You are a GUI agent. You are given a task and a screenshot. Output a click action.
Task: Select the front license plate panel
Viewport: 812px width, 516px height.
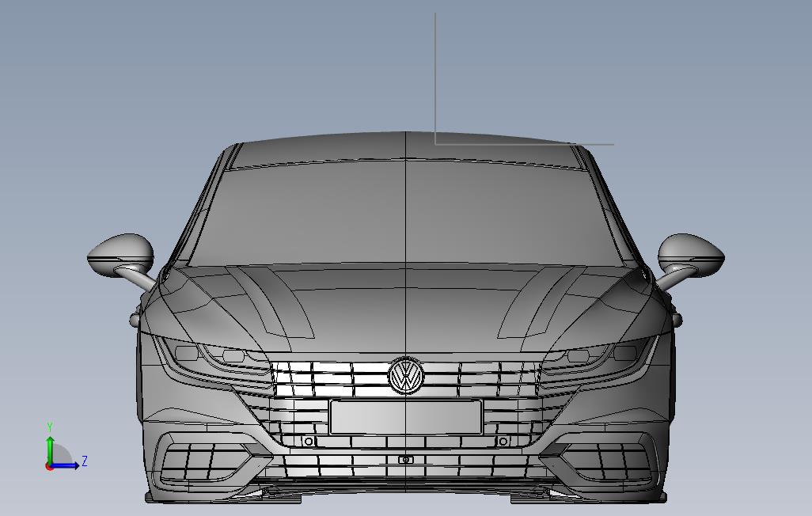(406, 416)
